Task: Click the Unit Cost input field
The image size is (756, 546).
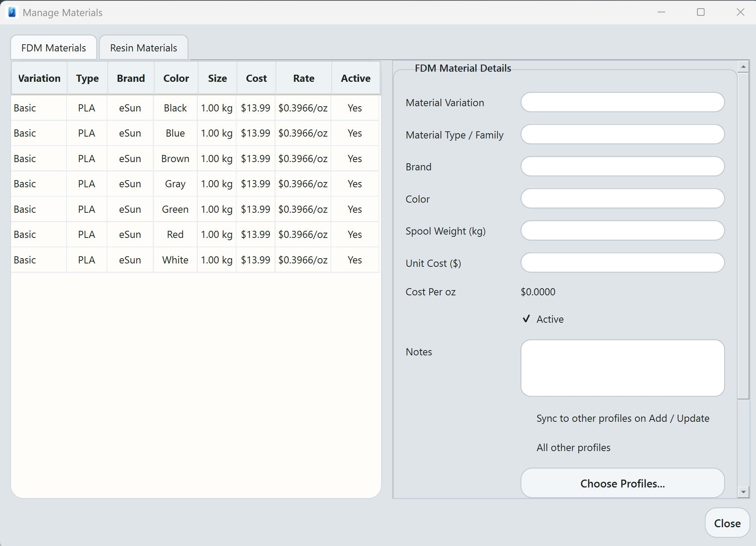Action: click(622, 262)
